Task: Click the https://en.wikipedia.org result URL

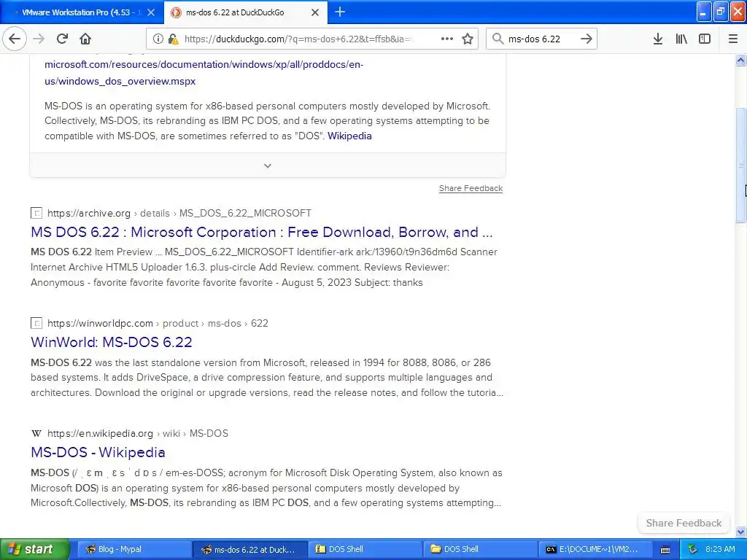Action: (x=100, y=433)
